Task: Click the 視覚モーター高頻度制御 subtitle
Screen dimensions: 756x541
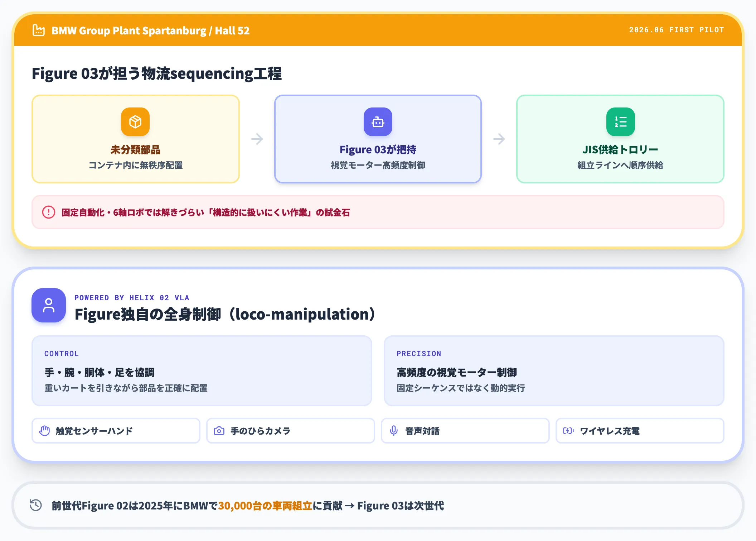Action: pos(378,165)
